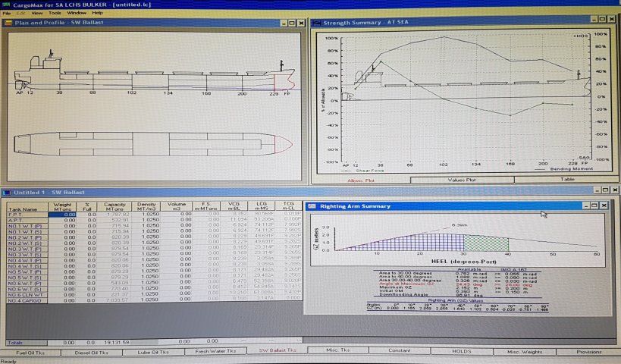Screen dimensions: 621x364
Task: Click Untitled 1 SW Ballast window icon
Action: 7,193
